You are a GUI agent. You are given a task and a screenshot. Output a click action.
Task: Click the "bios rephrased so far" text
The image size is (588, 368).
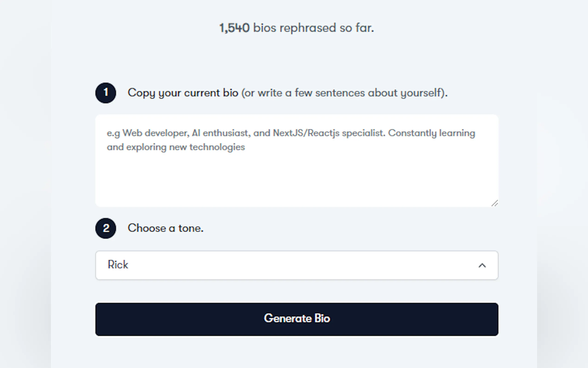point(313,28)
